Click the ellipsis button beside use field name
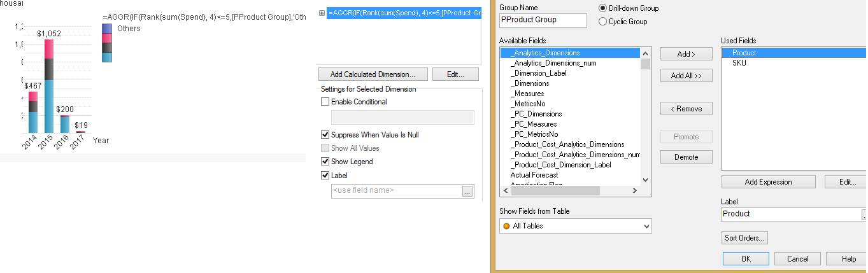This screenshot has height=273, width=868. pyautogui.click(x=467, y=191)
